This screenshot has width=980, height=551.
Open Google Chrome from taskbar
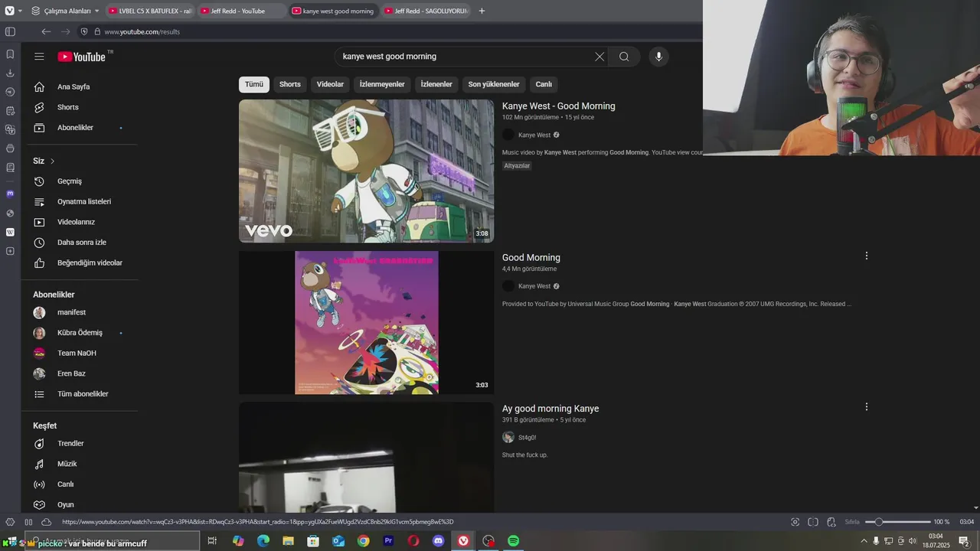point(364,541)
